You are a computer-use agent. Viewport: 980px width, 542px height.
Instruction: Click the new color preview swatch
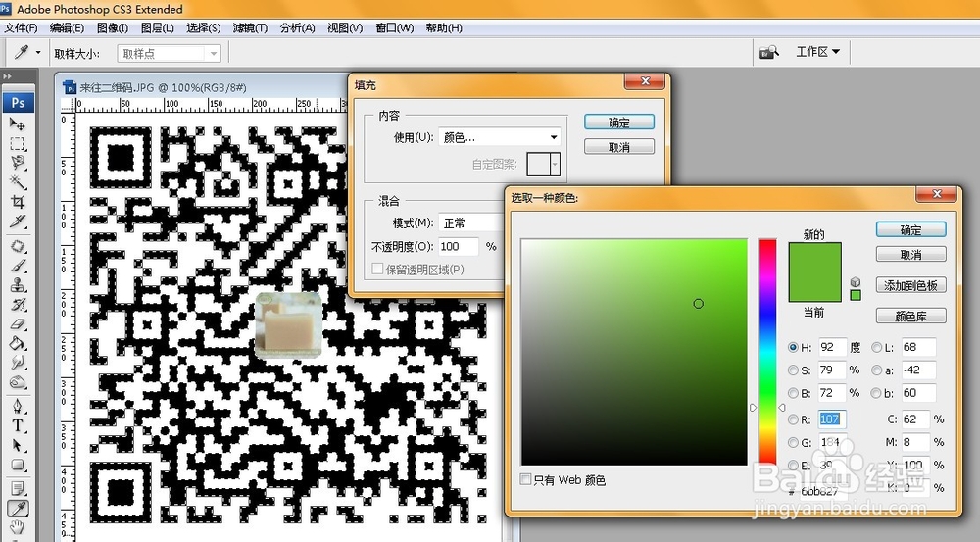pyautogui.click(x=815, y=258)
